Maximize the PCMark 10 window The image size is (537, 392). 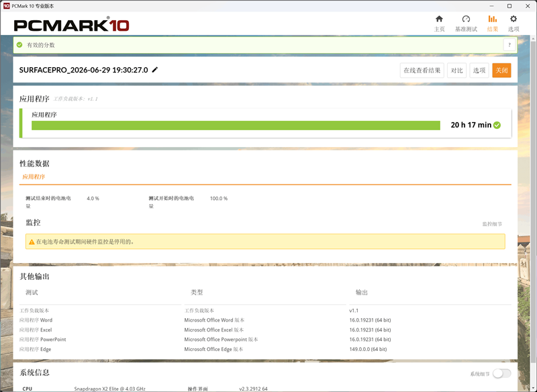coord(509,6)
